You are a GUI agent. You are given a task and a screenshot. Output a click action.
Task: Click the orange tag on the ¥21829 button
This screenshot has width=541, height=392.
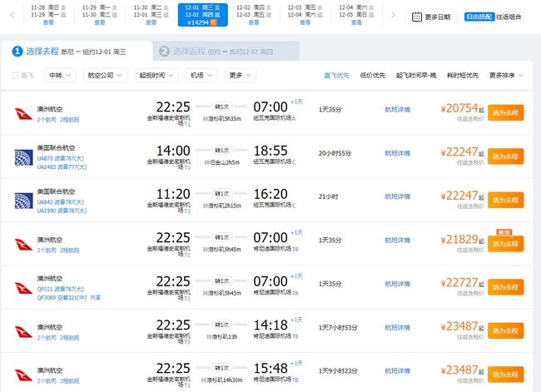coord(504,232)
